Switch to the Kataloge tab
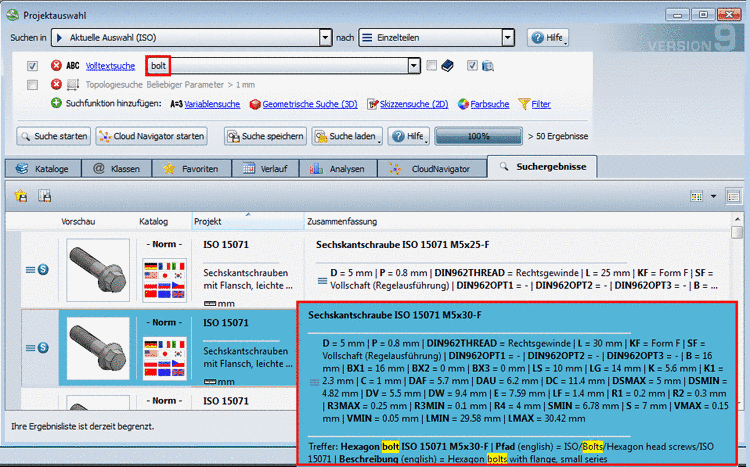This screenshot has height=467, width=750. 43,168
